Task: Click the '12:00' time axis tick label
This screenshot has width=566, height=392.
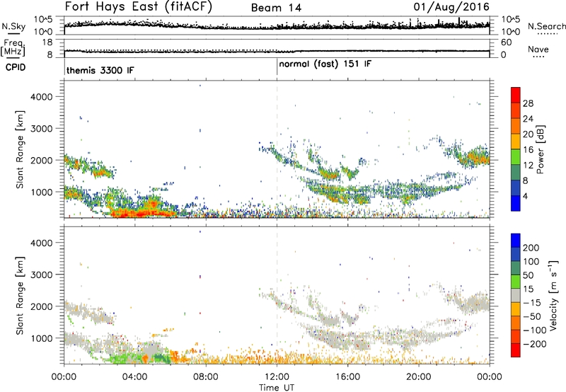Action: pyautogui.click(x=277, y=377)
